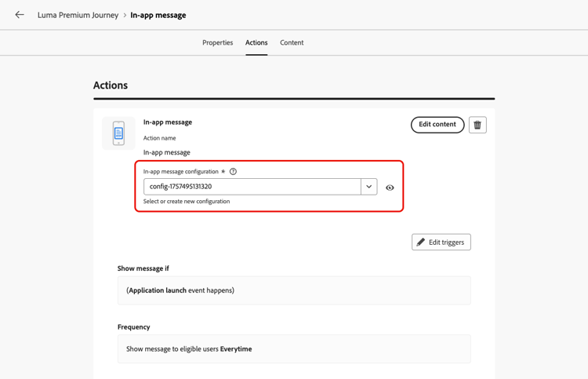Click the config-1757495131320 configuration field
588x379 pixels.
pyautogui.click(x=252, y=187)
